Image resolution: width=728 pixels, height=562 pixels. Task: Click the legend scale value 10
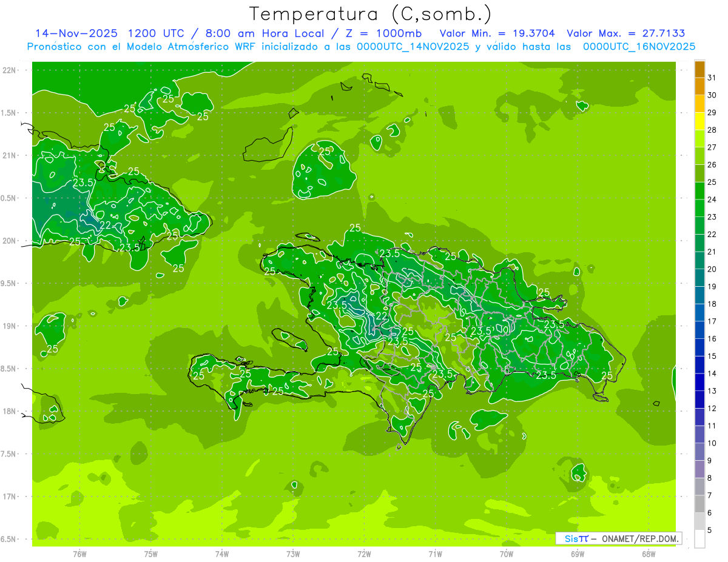pos(712,443)
